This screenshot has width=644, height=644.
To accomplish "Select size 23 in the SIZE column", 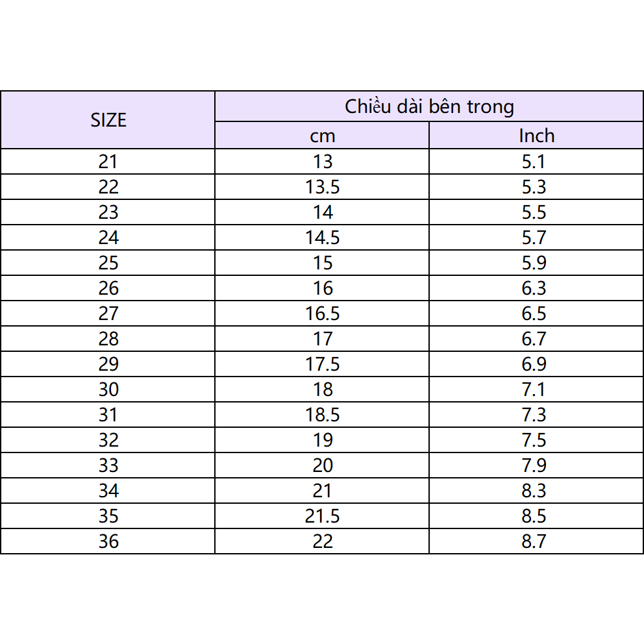I will (x=108, y=212).
